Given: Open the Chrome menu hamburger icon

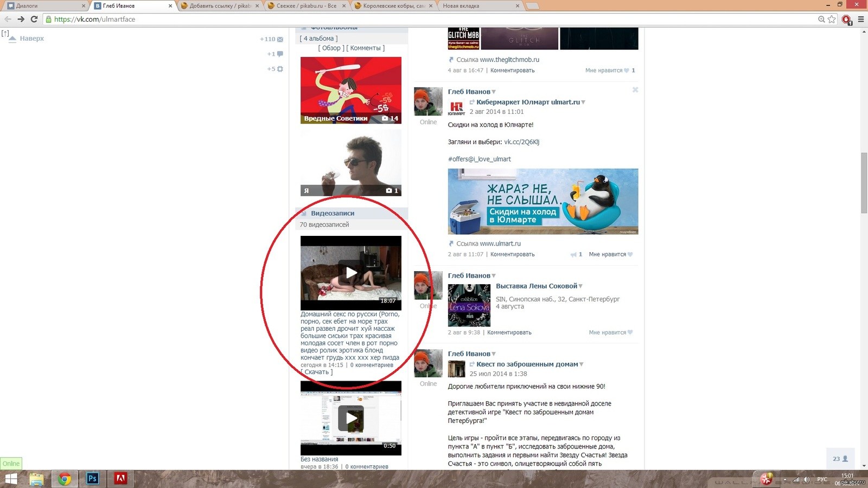Looking at the screenshot, I should [860, 19].
